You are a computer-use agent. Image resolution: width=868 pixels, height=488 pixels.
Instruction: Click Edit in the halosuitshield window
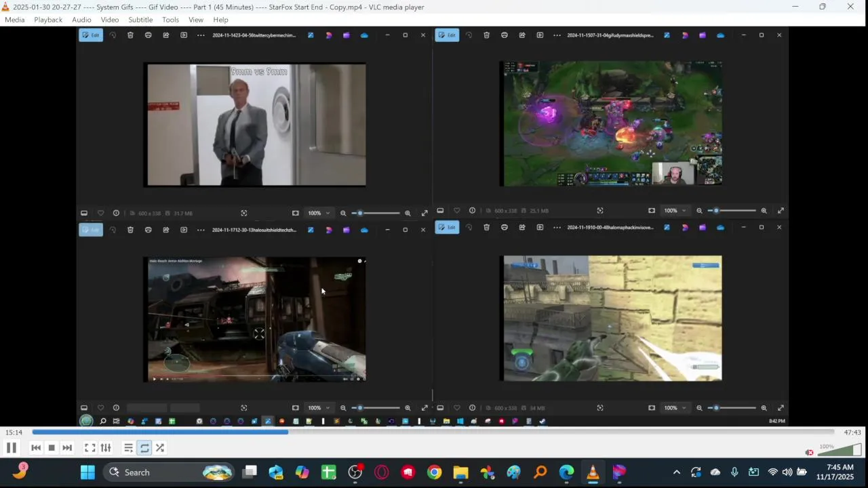click(91, 230)
